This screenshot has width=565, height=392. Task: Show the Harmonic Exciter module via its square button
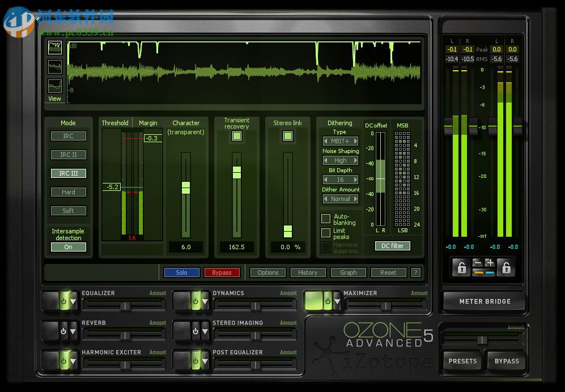pos(50,361)
